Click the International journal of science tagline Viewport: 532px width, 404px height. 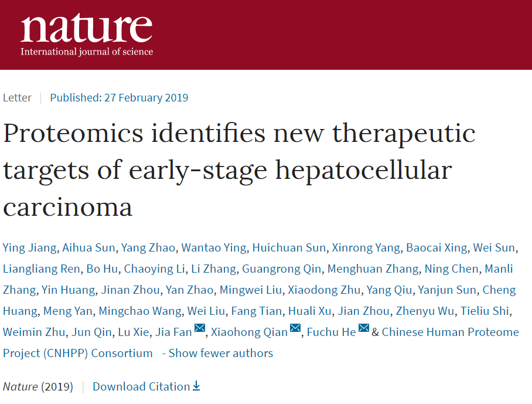pos(87,52)
